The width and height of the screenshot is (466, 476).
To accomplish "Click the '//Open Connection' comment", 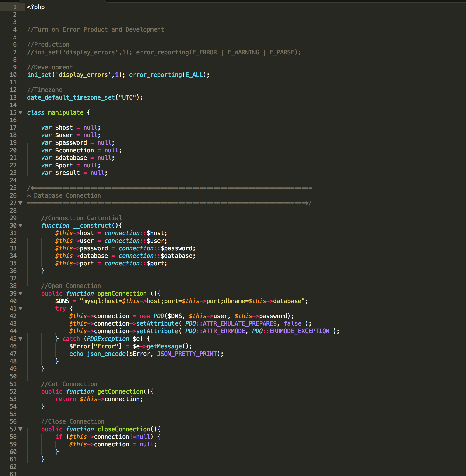I will pos(71,286).
